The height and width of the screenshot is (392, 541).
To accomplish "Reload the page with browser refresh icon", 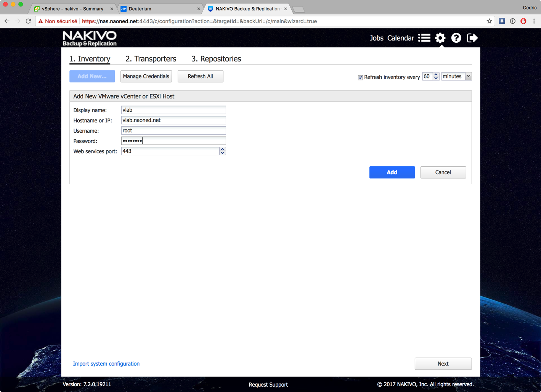I will pyautogui.click(x=28, y=21).
